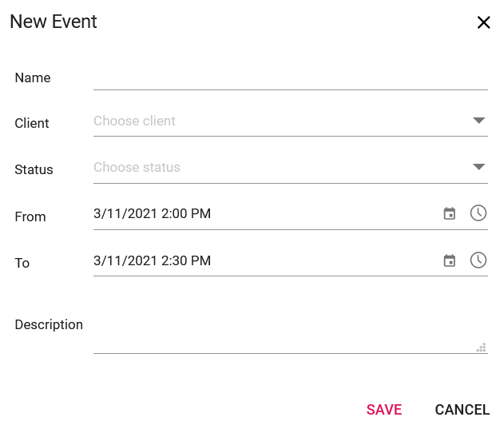Image resolution: width=504 pixels, height=429 pixels.
Task: Open the To time clock picker
Action: 478,260
